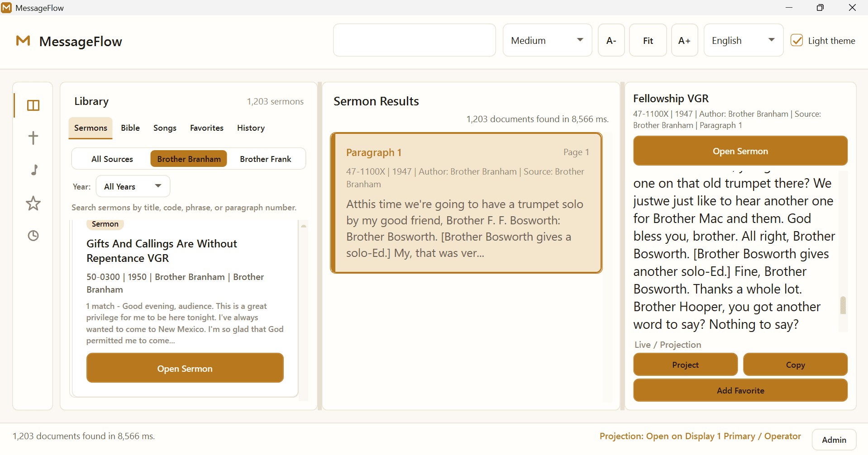Screen dimensions: 868x455
Task: Select All Sources filter
Action: pyautogui.click(x=112, y=159)
